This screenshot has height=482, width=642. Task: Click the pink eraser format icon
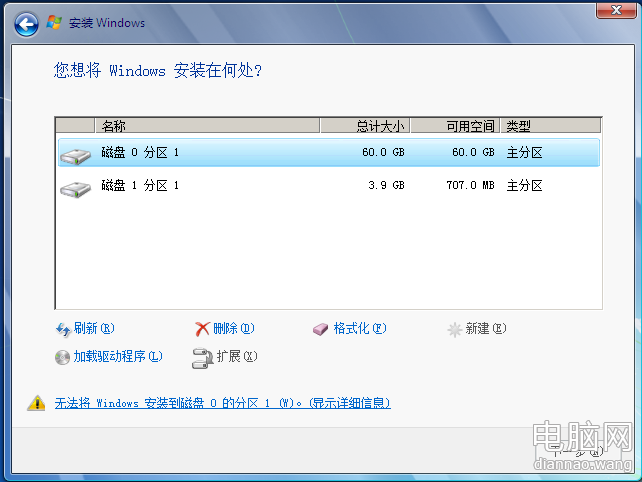[321, 329]
